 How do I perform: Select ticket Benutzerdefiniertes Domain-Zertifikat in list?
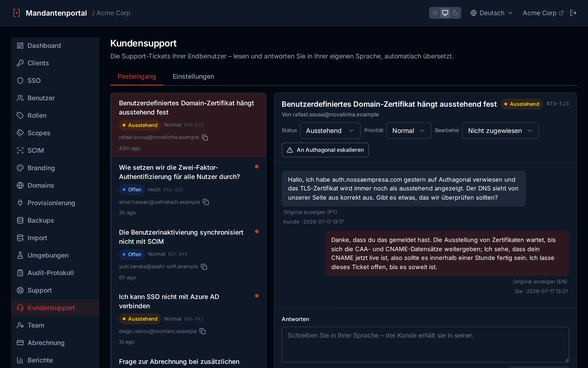[189, 125]
